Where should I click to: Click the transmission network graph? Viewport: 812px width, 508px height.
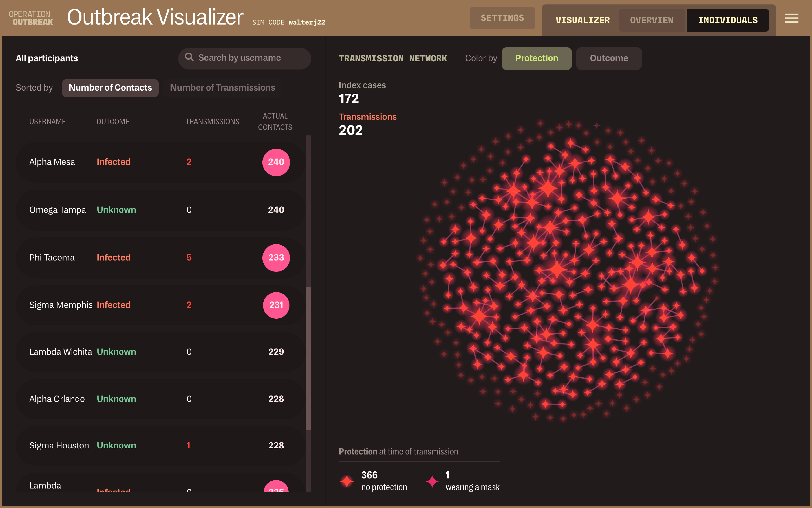coord(568,271)
